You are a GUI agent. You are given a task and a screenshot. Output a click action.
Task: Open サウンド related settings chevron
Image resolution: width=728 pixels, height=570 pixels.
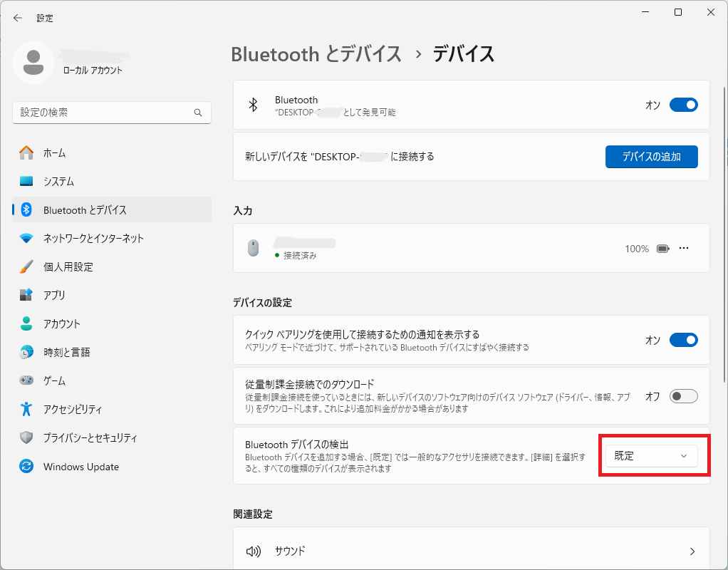pos(692,551)
